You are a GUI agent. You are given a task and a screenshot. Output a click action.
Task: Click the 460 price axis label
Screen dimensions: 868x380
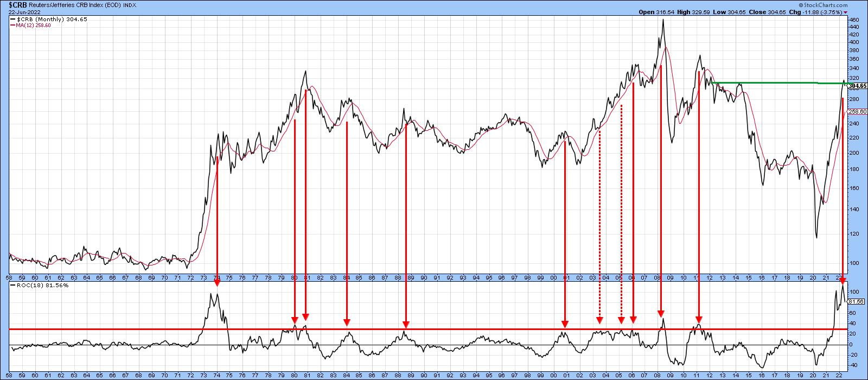click(854, 20)
